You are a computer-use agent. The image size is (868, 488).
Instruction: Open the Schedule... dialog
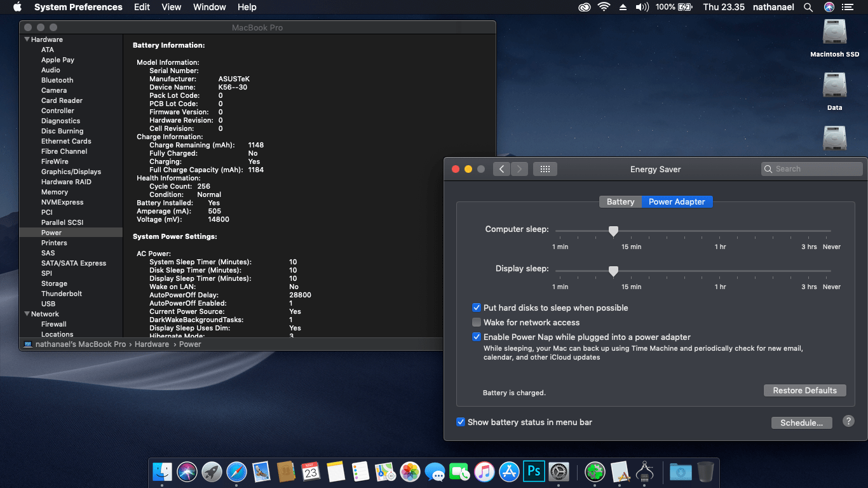coord(801,423)
